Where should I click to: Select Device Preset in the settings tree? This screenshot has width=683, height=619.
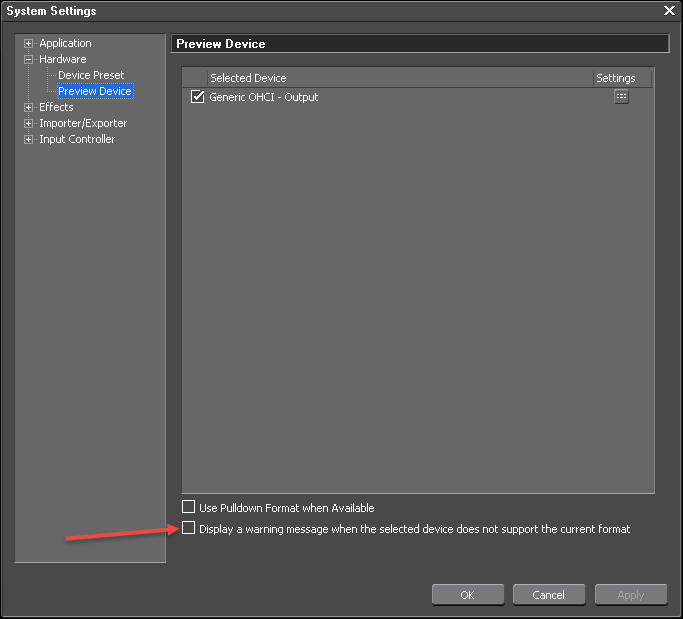[91, 76]
